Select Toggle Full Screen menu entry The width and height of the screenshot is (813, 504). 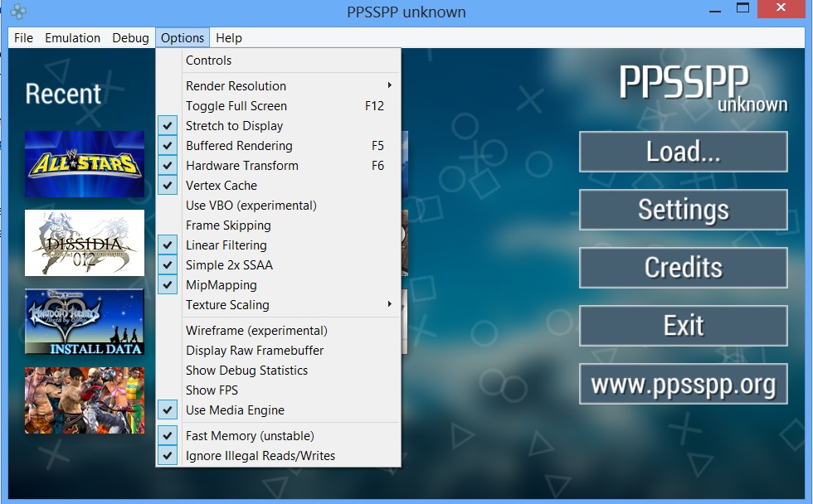[236, 106]
